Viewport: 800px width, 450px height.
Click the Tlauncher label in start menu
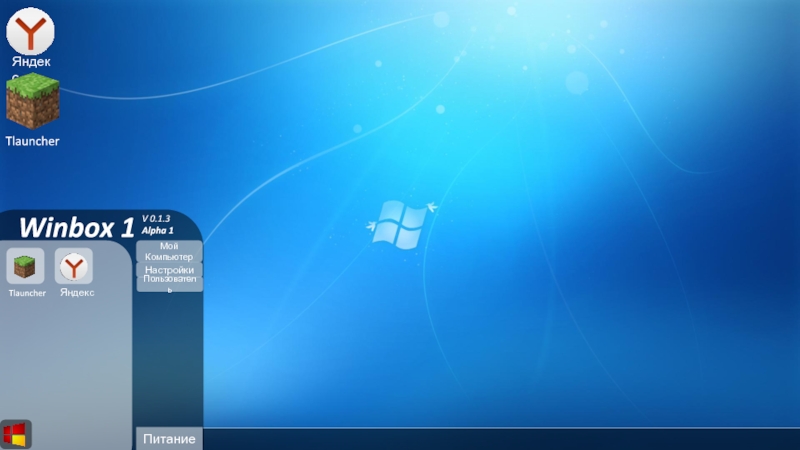(x=27, y=293)
